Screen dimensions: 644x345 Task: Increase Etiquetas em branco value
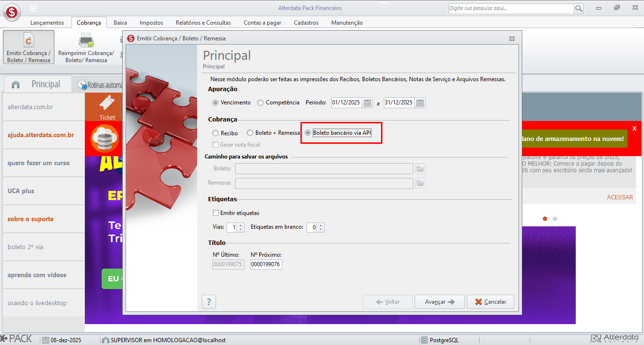pyautogui.click(x=320, y=225)
